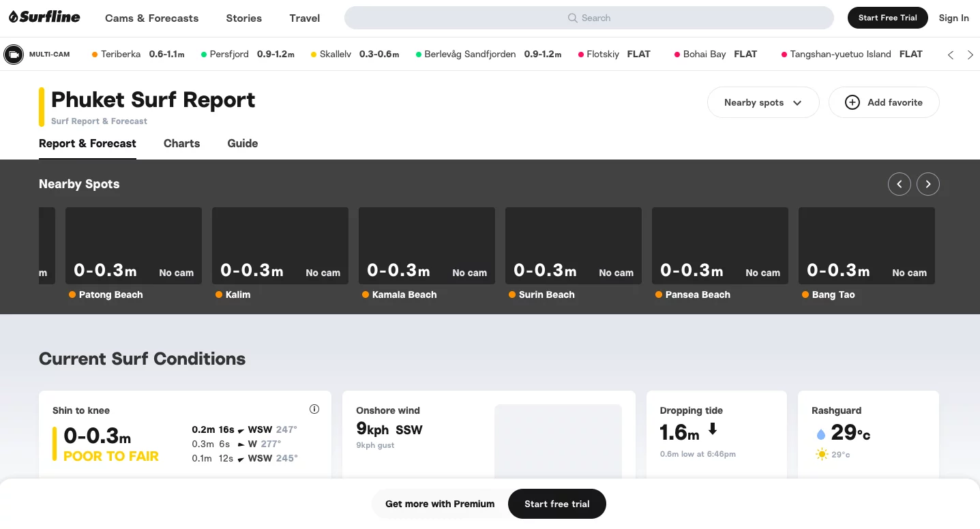The width and height of the screenshot is (980, 529).
Task: Open Stories menu item
Action: click(244, 18)
